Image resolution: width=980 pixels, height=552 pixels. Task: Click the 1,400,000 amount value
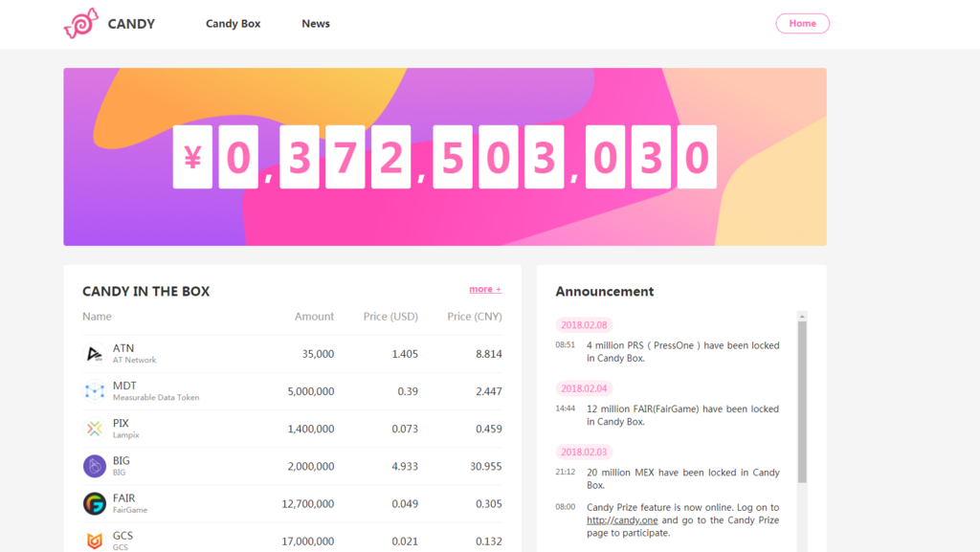click(311, 429)
